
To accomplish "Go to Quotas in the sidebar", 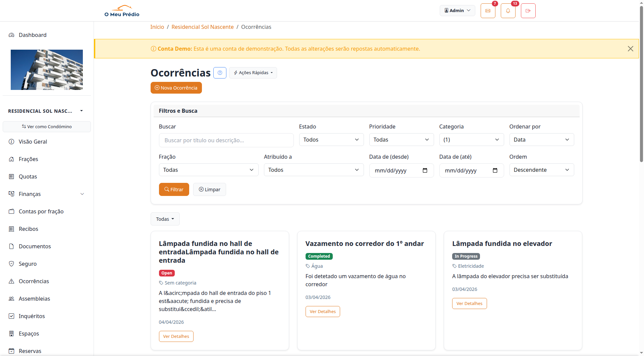I will tap(28, 176).
